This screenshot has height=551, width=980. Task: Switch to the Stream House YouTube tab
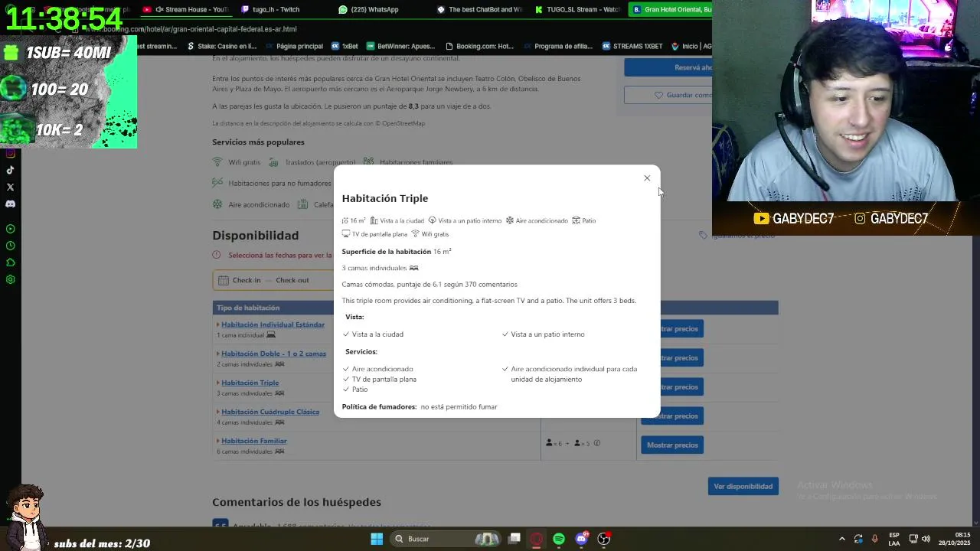coord(186,9)
